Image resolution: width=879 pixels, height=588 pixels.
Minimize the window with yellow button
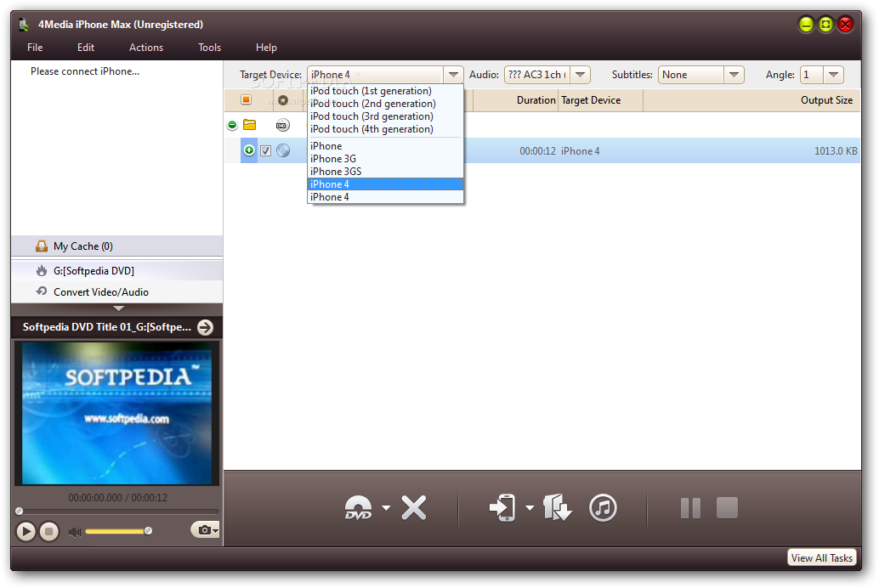[x=806, y=25]
